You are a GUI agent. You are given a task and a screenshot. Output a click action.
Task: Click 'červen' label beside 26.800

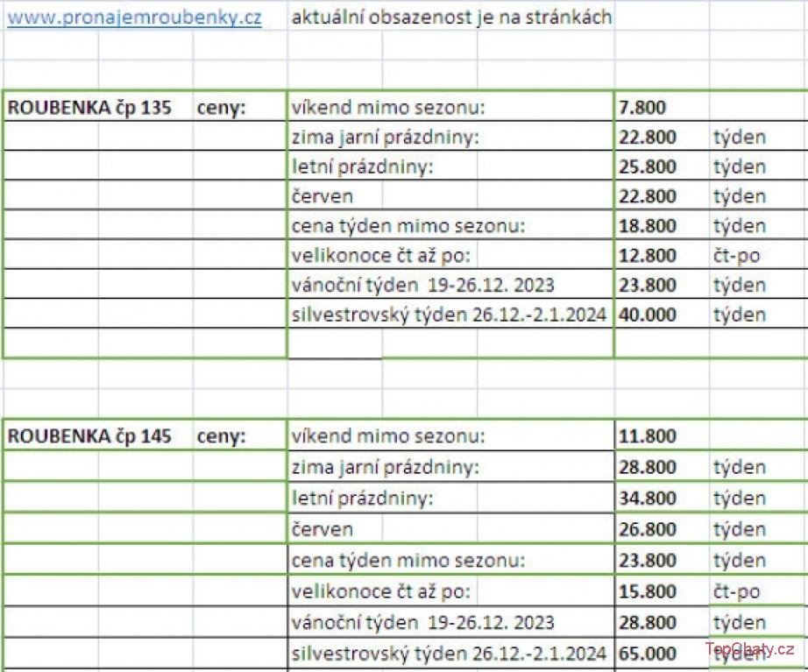click(x=322, y=529)
